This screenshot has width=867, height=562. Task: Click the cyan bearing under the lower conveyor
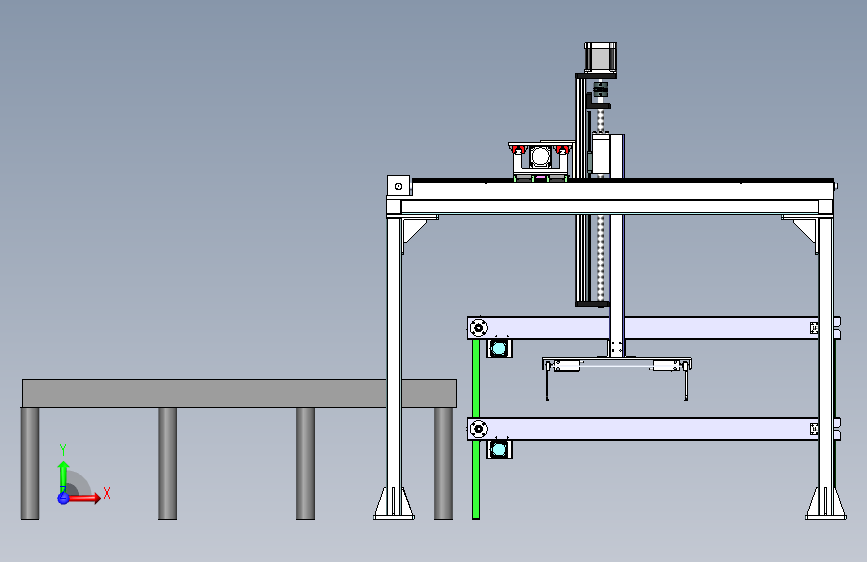pyautogui.click(x=499, y=449)
